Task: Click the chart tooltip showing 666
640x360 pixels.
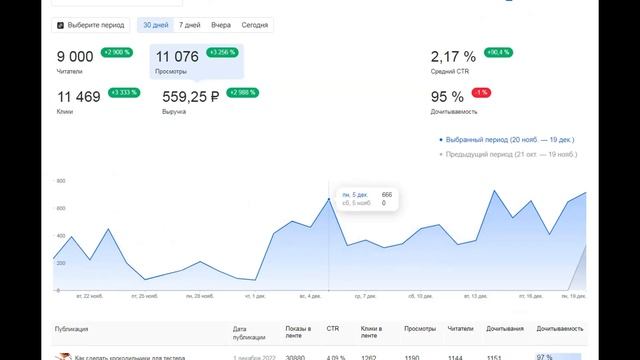Action: [367, 199]
